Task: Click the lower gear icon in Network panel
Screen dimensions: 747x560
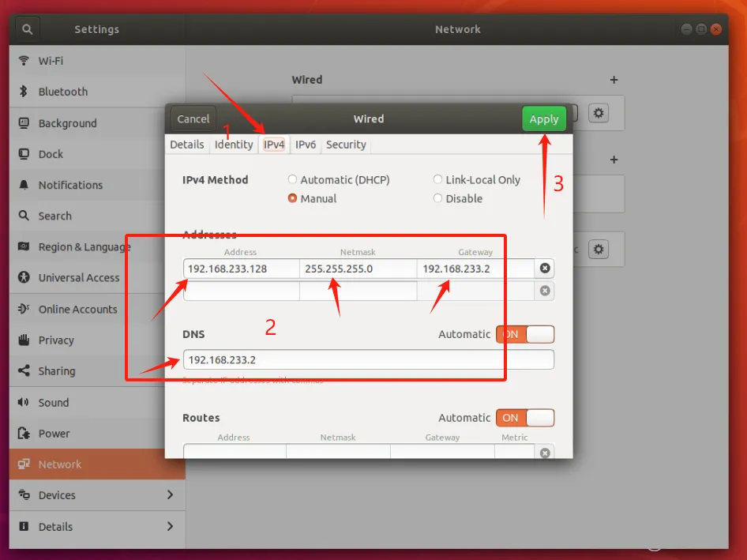Action: click(x=599, y=250)
